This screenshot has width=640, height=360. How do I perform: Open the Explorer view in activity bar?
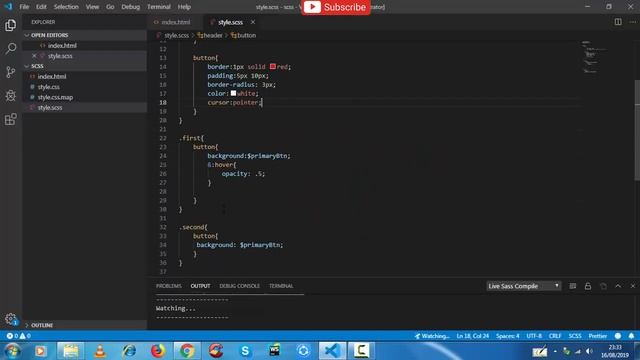[x=11, y=25]
